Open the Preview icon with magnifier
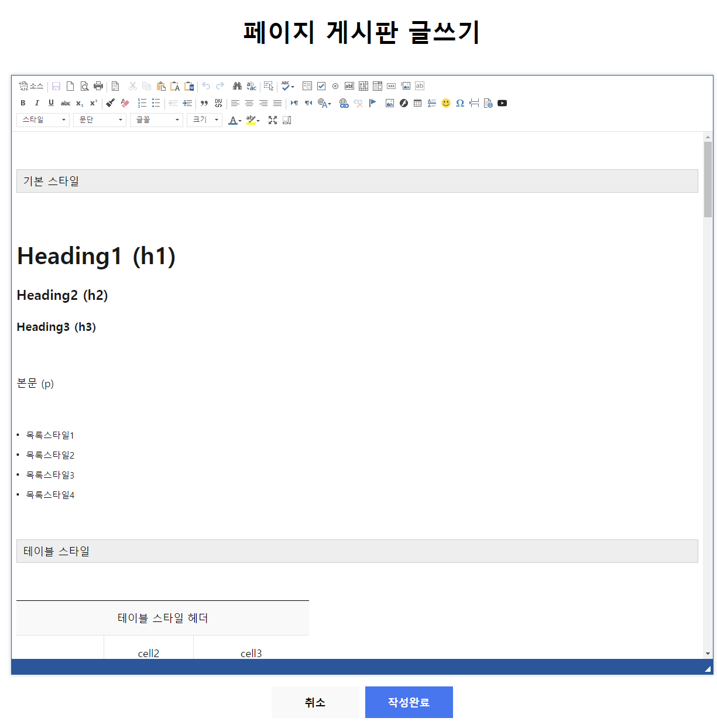717x728 pixels. coord(84,86)
